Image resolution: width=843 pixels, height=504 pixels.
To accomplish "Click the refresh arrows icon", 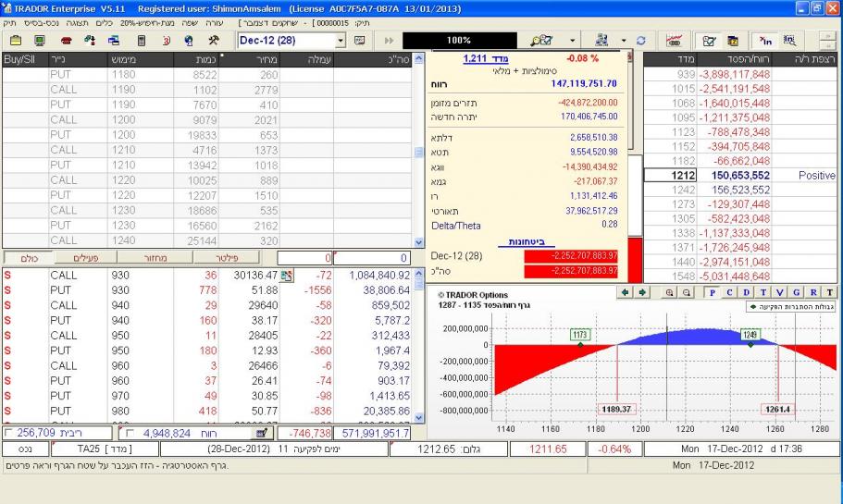I will point(639,42).
